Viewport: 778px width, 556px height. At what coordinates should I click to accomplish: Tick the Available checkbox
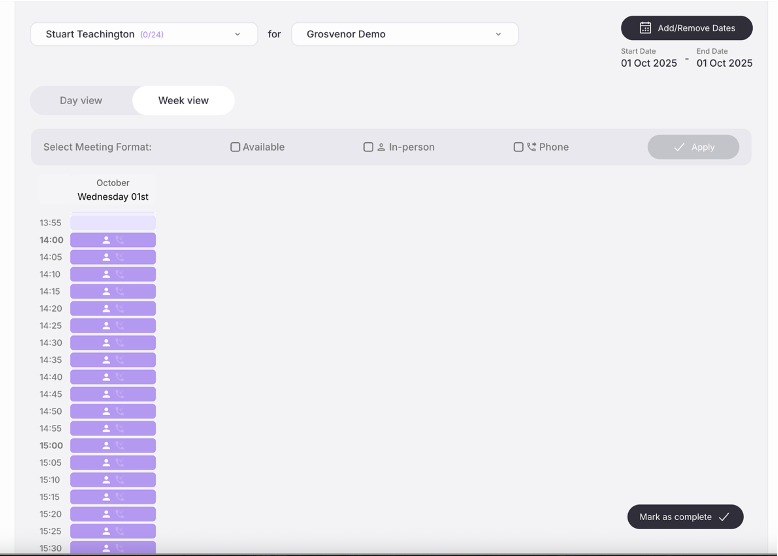pyautogui.click(x=235, y=147)
